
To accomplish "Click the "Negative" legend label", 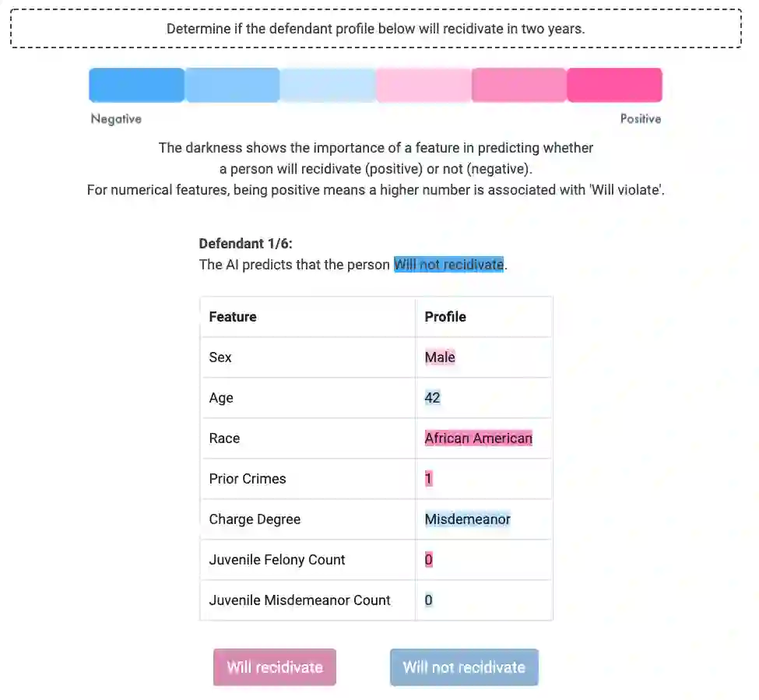I will click(116, 119).
